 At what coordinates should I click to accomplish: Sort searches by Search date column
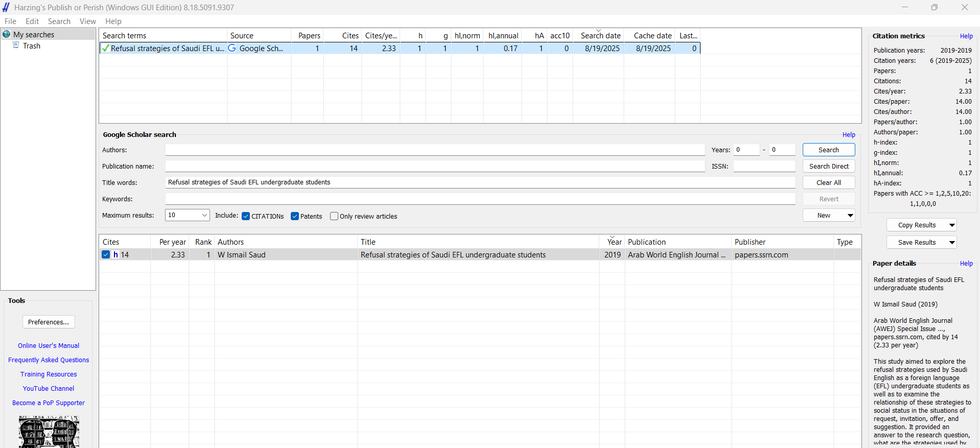598,35
